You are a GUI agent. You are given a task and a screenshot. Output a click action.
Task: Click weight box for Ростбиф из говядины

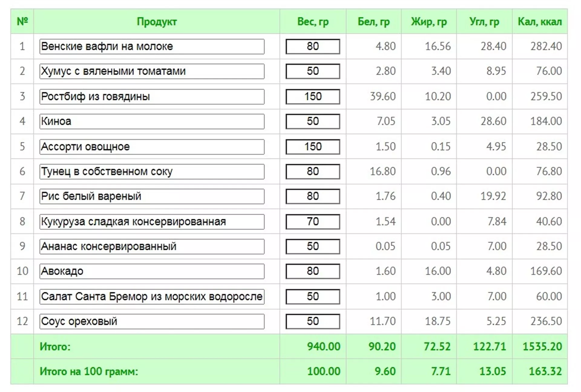(x=313, y=96)
